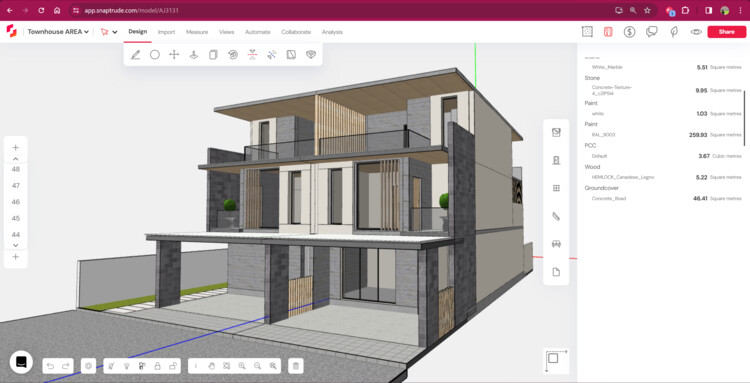Select storey 46

[x=16, y=202]
